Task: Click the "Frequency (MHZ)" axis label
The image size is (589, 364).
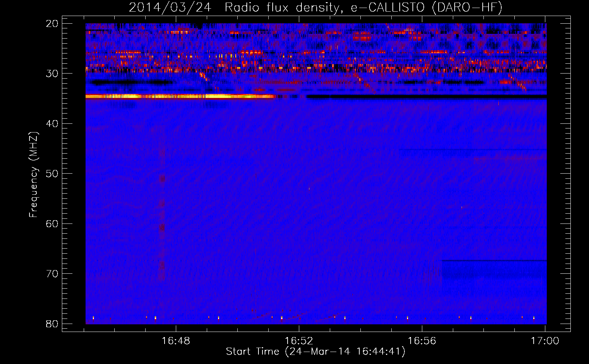Action: [33, 174]
